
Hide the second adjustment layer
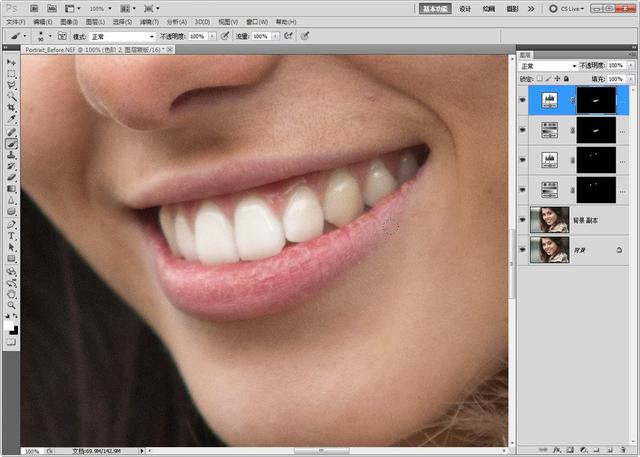[x=523, y=130]
